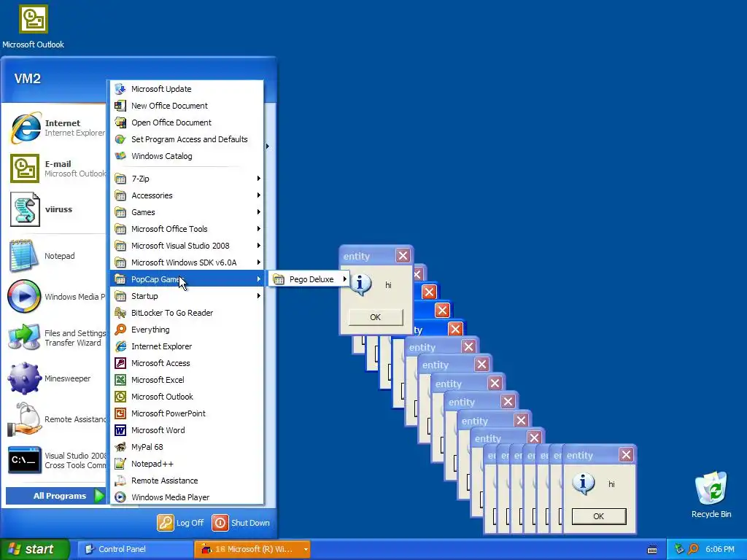The image size is (747, 560).
Task: Open pinned E-mail Microsoft Outlook item
Action: point(56,168)
